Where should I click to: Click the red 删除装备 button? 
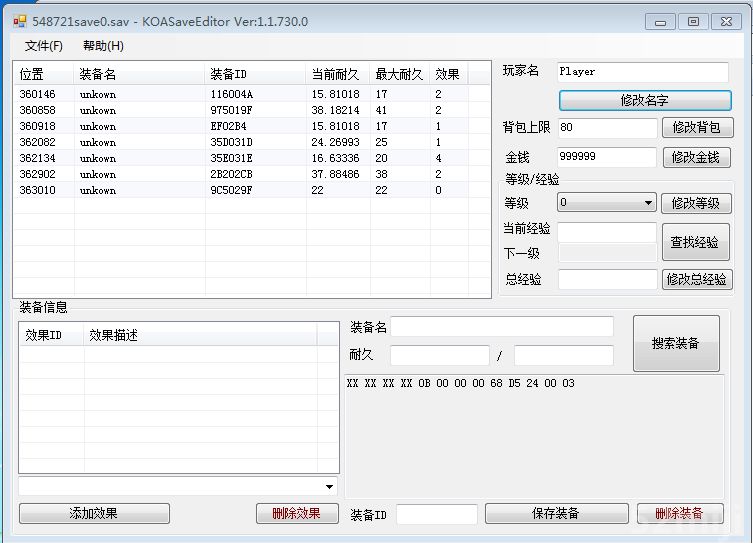[x=679, y=513]
